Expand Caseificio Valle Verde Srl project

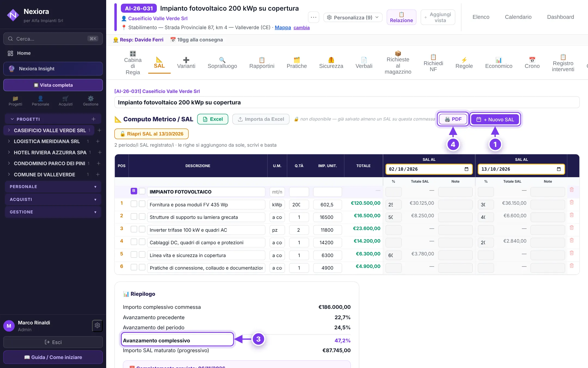(9, 130)
